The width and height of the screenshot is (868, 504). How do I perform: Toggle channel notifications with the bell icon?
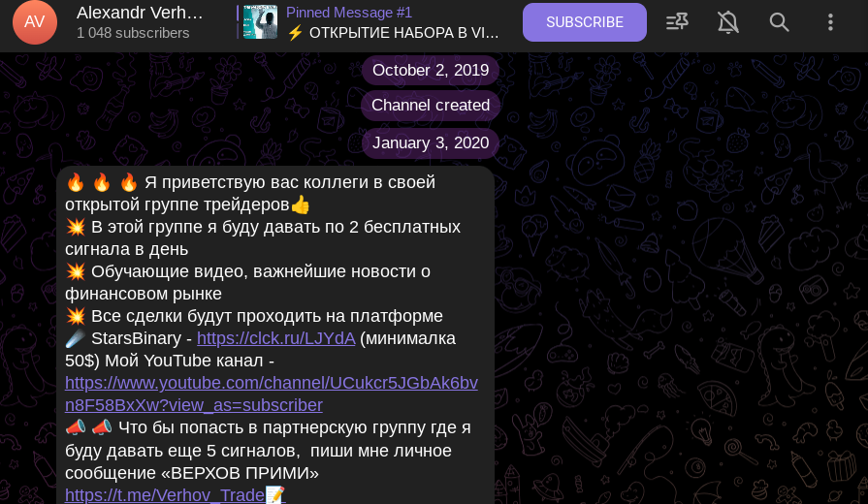tap(728, 22)
